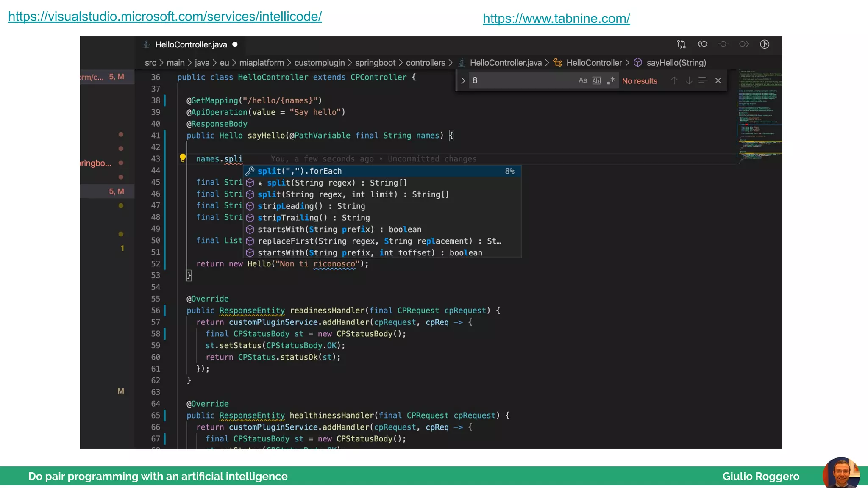868x488 pixels.
Task: Select startsWith(String prefix) : boolean suggestion
Action: pos(382,229)
